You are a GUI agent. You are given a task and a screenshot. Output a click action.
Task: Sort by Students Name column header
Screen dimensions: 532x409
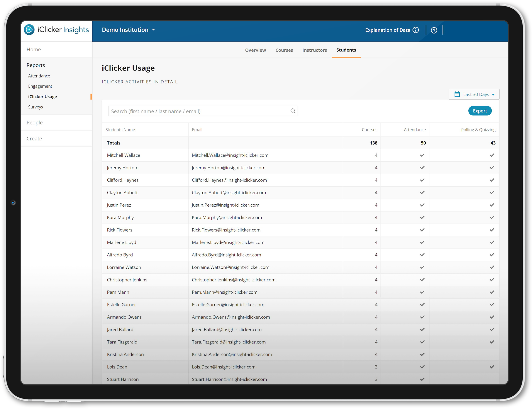point(120,130)
